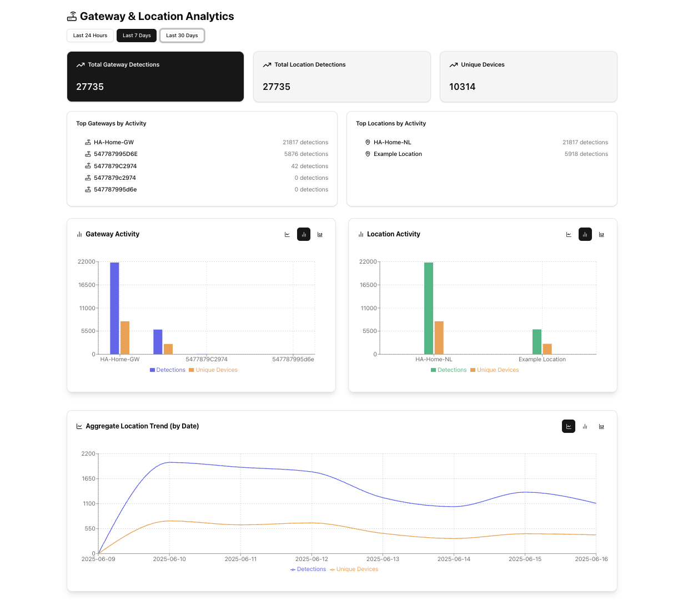Select 547787995D6E in Top Gateways list
The height and width of the screenshot is (616, 683).
pos(115,154)
